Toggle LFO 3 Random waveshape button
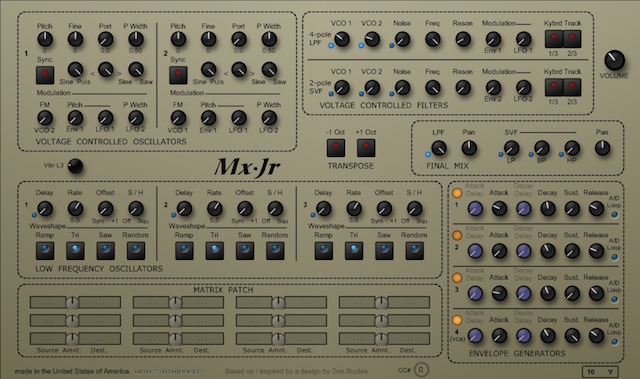Screen dimensions: 640x379 click(414, 250)
